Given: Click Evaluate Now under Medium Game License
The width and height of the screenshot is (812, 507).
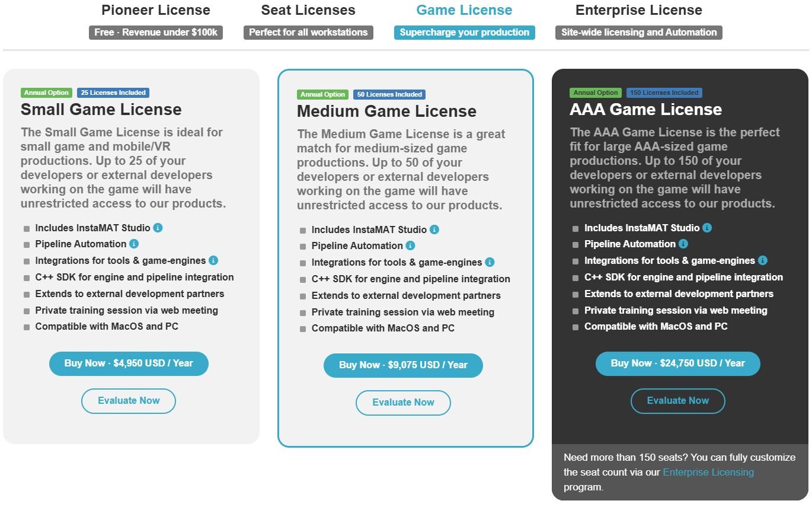Looking at the screenshot, I should click(x=403, y=403).
